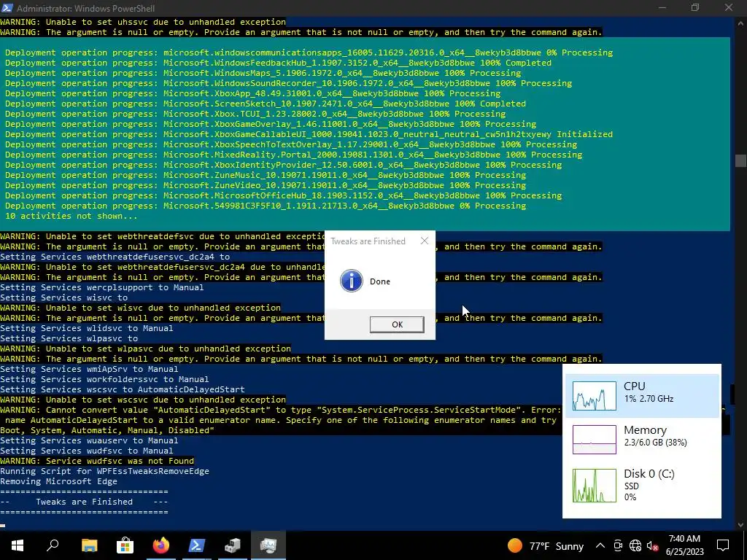Click the blue information icon in the dialog
The image size is (747, 560).
(x=352, y=281)
